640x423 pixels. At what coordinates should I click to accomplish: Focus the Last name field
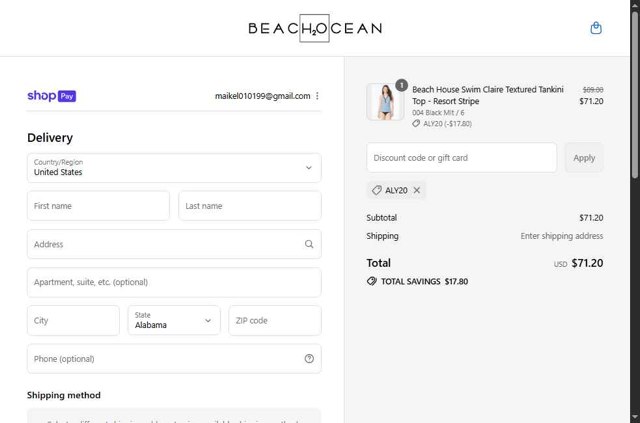coord(250,206)
